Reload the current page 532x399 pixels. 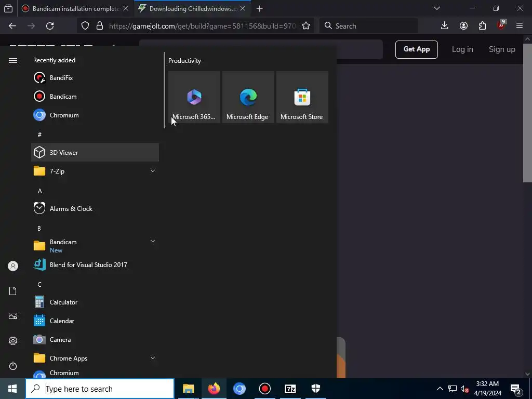point(50,26)
